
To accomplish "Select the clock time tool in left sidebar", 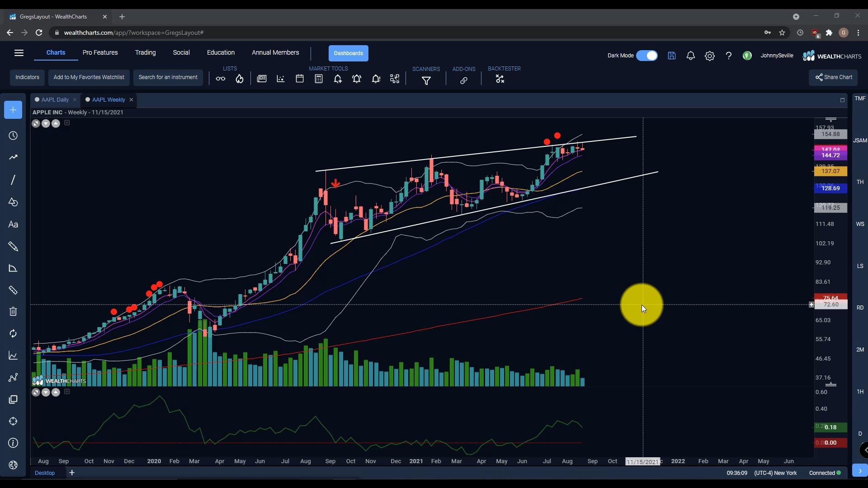I will pos(13,136).
